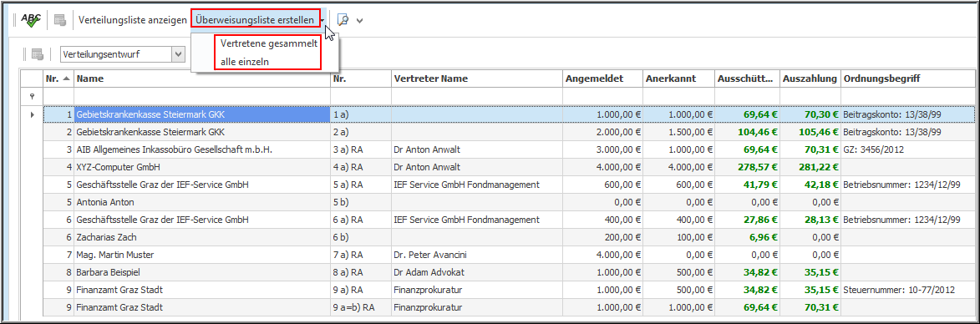
Task: Click the Name filter row field
Action: (x=202, y=96)
